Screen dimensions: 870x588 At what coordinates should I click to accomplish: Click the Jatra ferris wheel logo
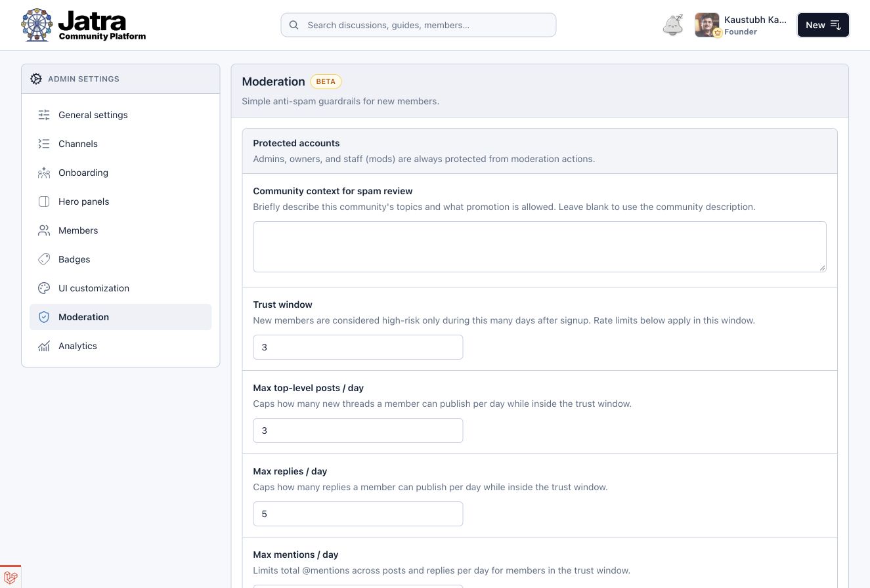pyautogui.click(x=37, y=25)
